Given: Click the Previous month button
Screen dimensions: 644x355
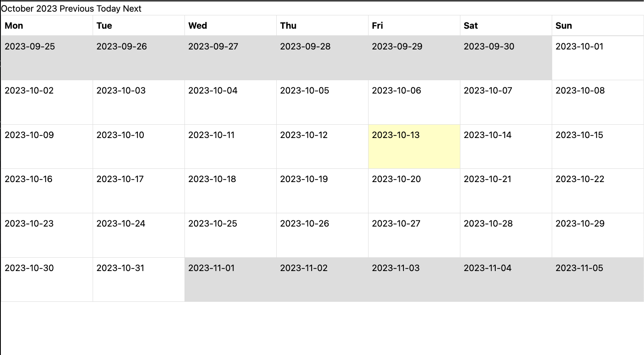Looking at the screenshot, I should coord(77,9).
